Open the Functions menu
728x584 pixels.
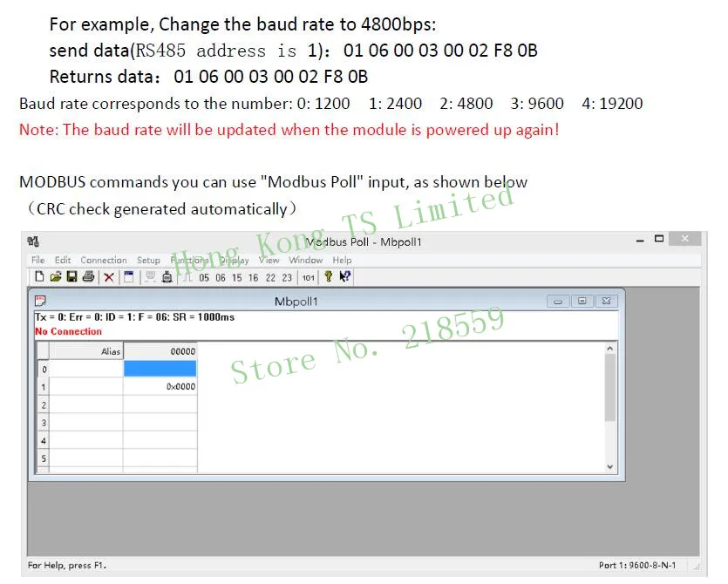[x=189, y=260]
